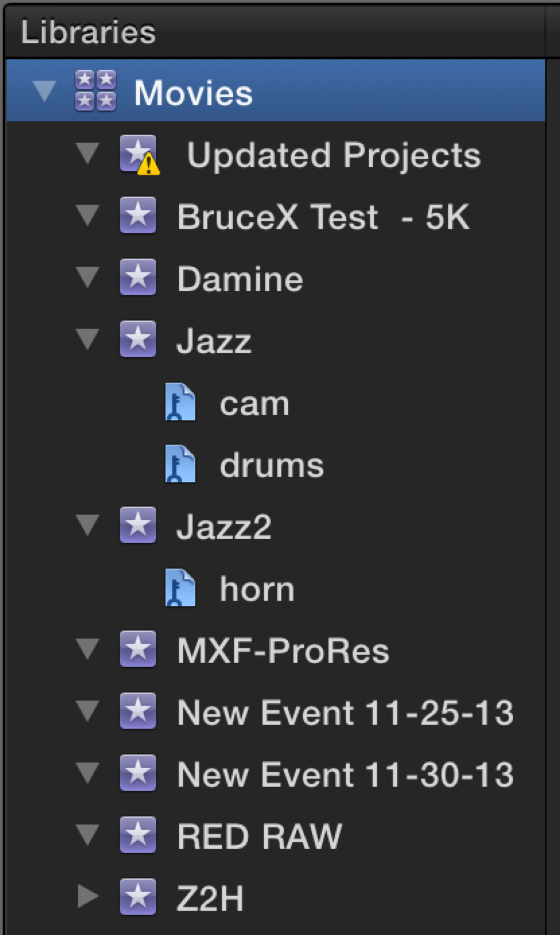Click the Libraries panel header

click(x=88, y=33)
